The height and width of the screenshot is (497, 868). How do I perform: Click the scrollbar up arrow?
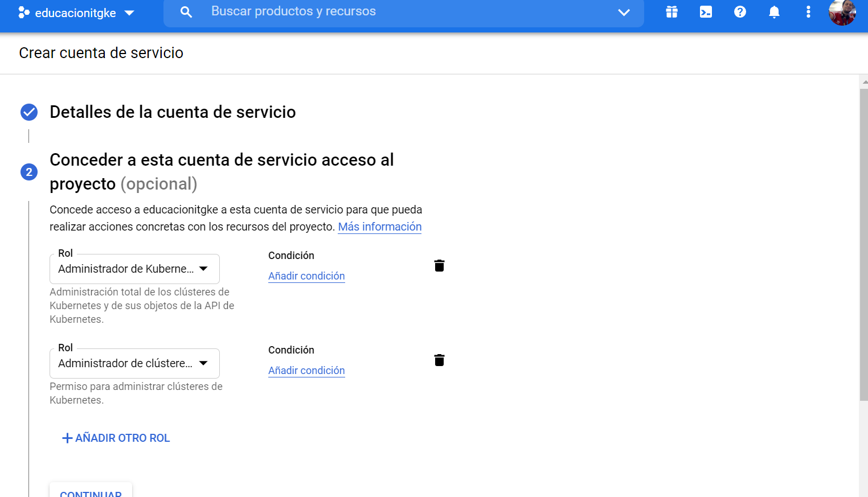pyautogui.click(x=864, y=82)
